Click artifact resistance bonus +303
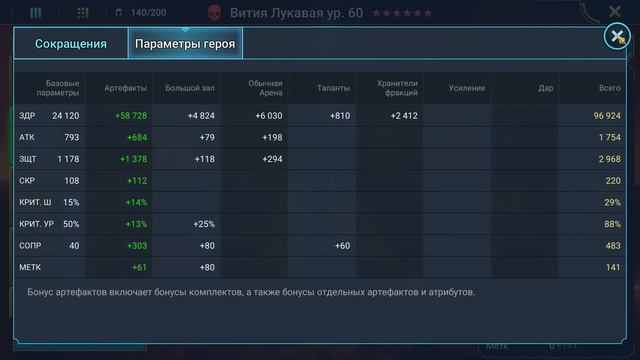This screenshot has height=360, width=640. pos(137,246)
